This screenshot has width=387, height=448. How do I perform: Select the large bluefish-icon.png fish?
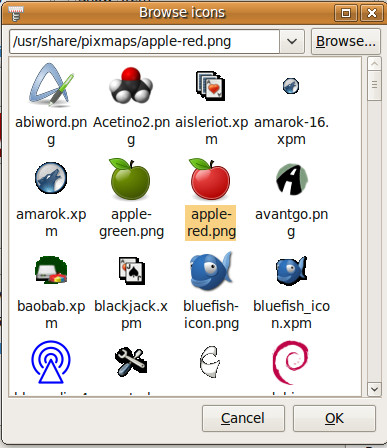pos(211,271)
